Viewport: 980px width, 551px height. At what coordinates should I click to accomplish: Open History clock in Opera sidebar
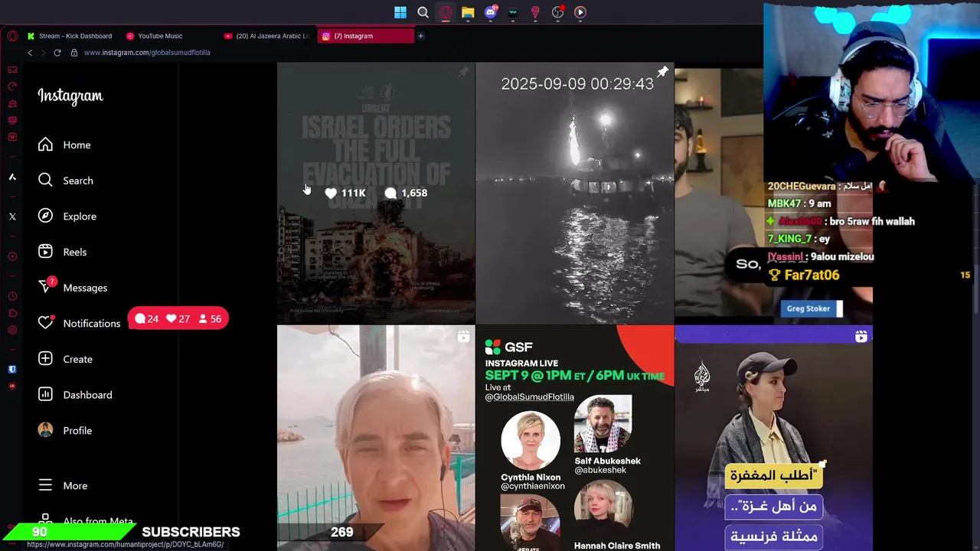[x=12, y=296]
